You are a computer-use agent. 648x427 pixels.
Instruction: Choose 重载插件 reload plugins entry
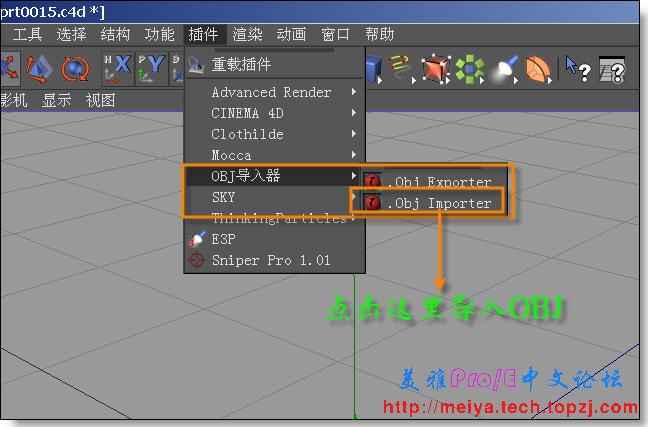tap(274, 64)
